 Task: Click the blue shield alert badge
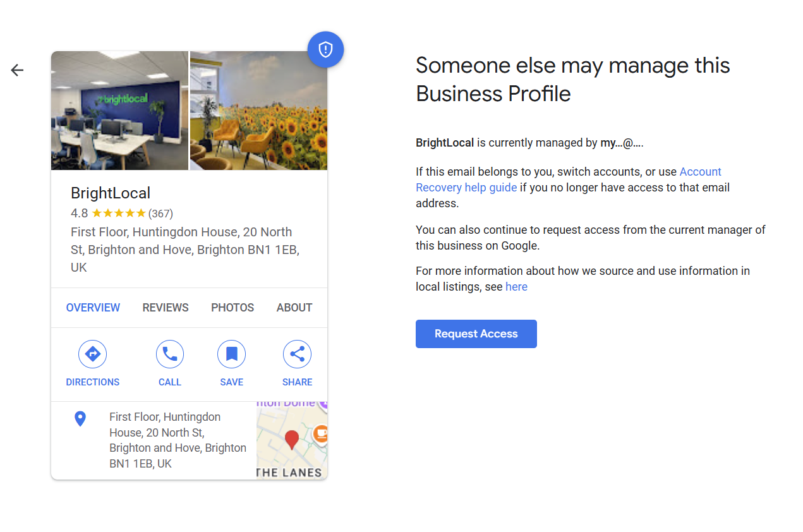325,49
